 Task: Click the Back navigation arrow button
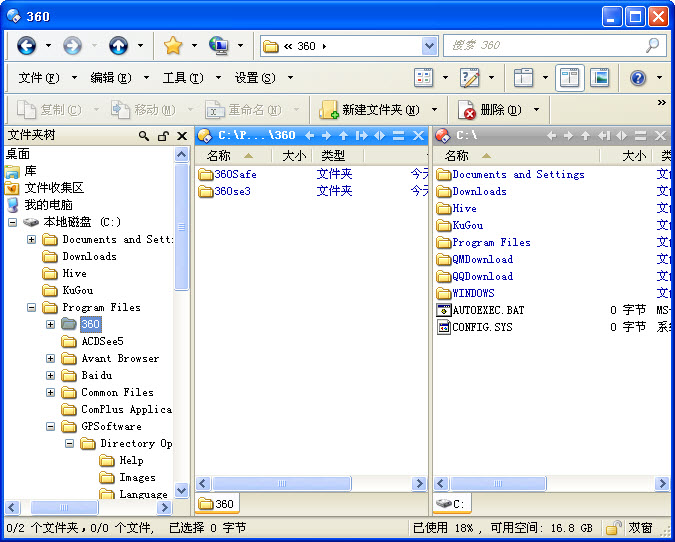(x=26, y=46)
